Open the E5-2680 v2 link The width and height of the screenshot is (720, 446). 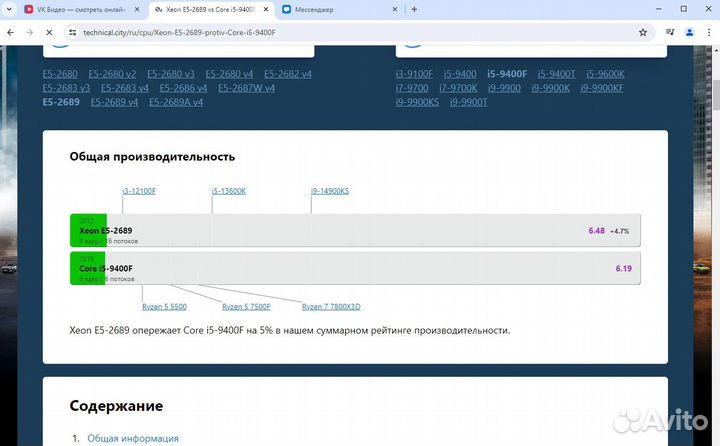tap(112, 74)
